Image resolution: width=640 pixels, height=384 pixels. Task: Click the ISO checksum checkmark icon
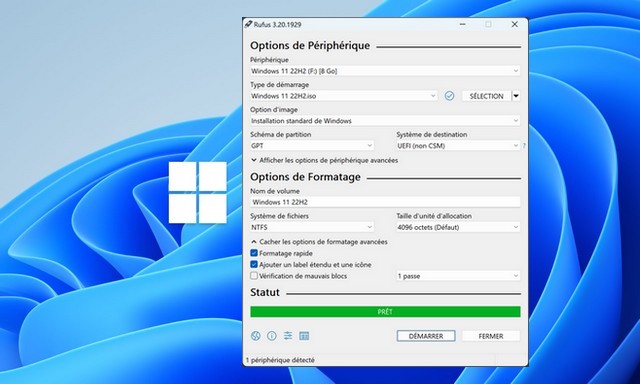(x=449, y=96)
